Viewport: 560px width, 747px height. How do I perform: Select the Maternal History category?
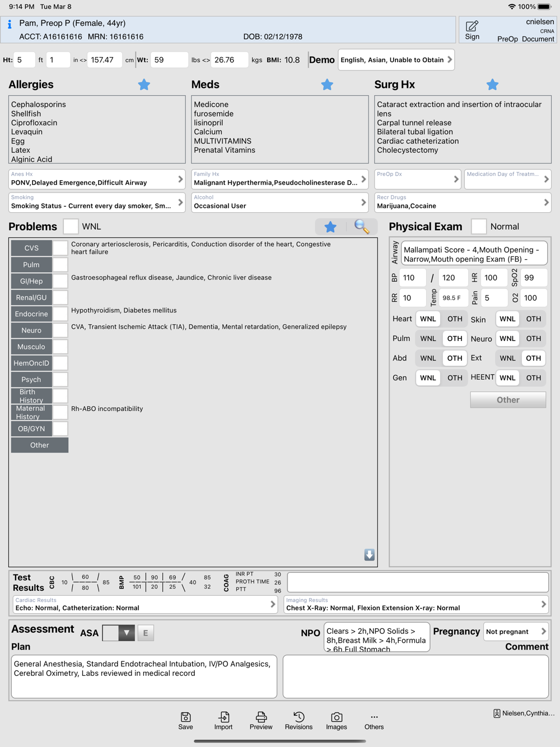tap(31, 412)
